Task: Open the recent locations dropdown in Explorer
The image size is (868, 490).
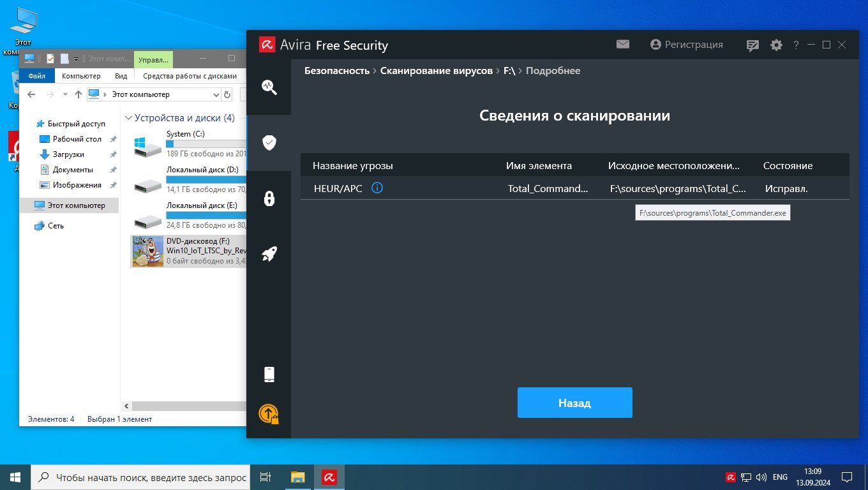Action: click(x=65, y=94)
